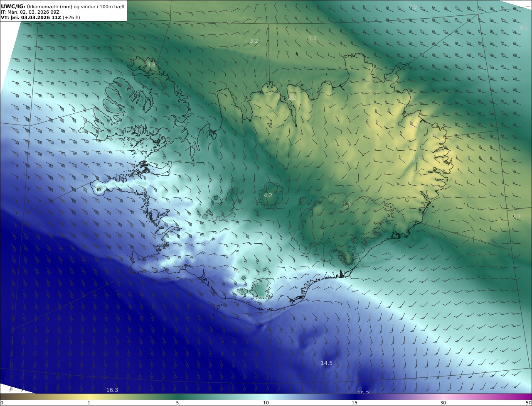Click the 14.5 value south of Iceland
Image resolution: width=532 pixels, height=406 pixels.
coord(327,363)
